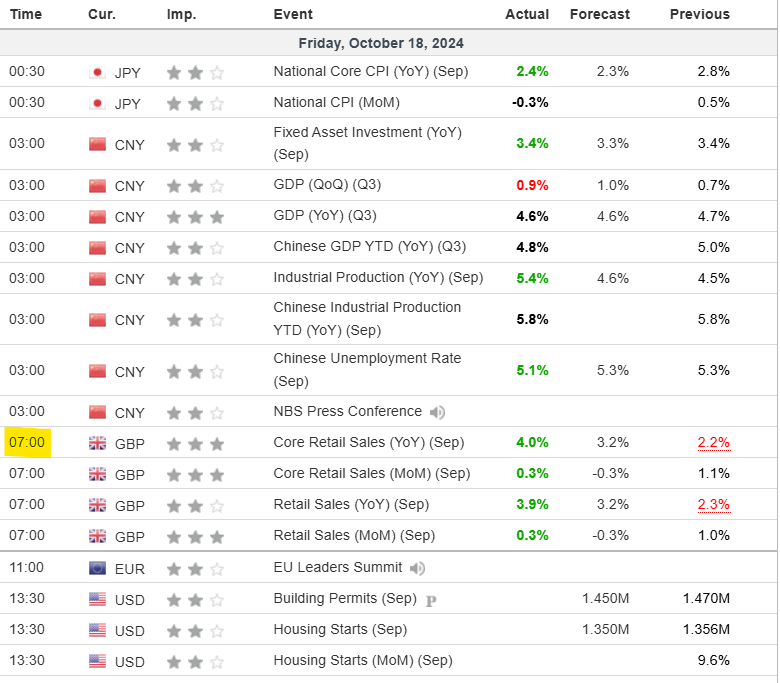Open the Housing Starts (MoM) (Sep) event
The width and height of the screenshot is (780, 683).
tap(362, 661)
